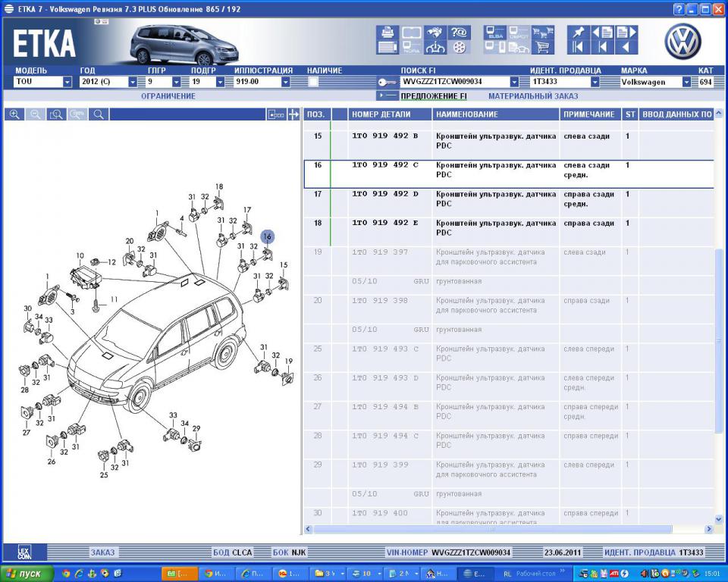Open the Рабочий стол taskbar toolbar
This screenshot has width=728, height=582.
tap(536, 574)
